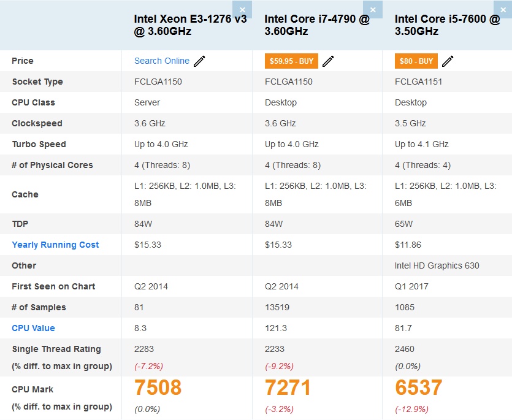Image resolution: width=512 pixels, height=420 pixels.
Task: Edit the price for Intel Core i7-4790
Action: 329,61
